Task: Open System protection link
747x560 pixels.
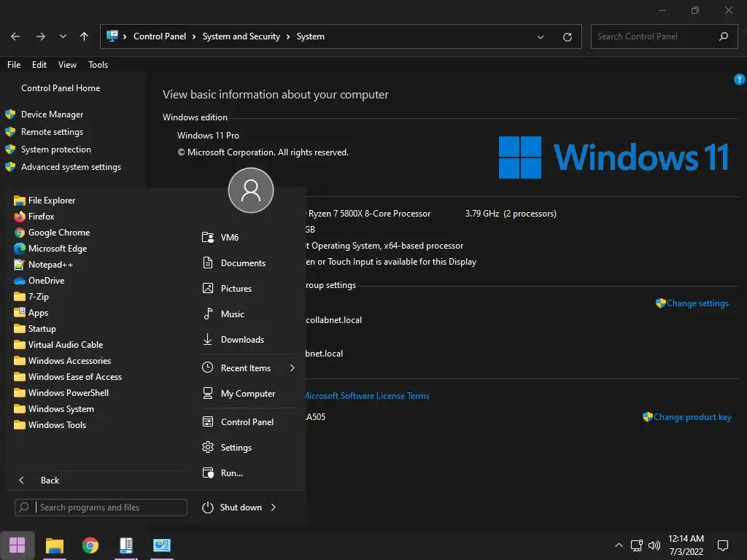Action: [x=55, y=149]
